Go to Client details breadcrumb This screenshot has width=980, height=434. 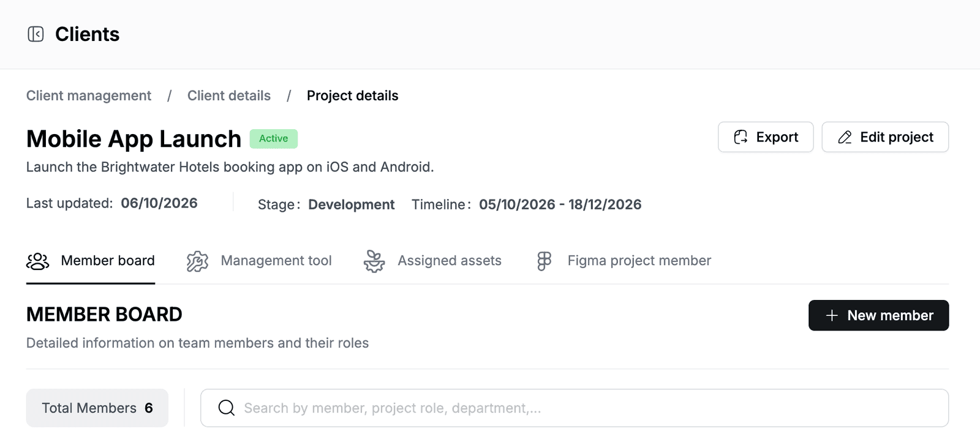[229, 95]
